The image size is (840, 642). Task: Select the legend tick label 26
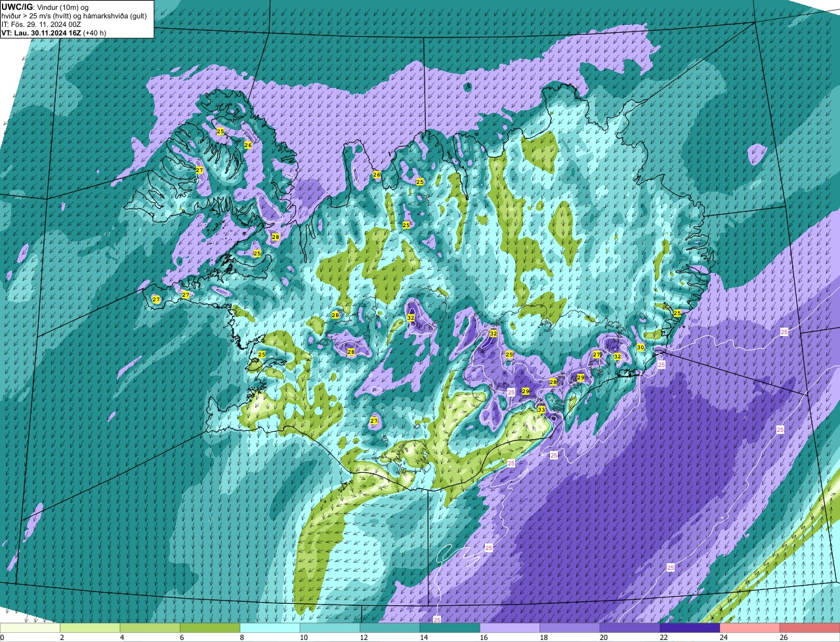783,637
